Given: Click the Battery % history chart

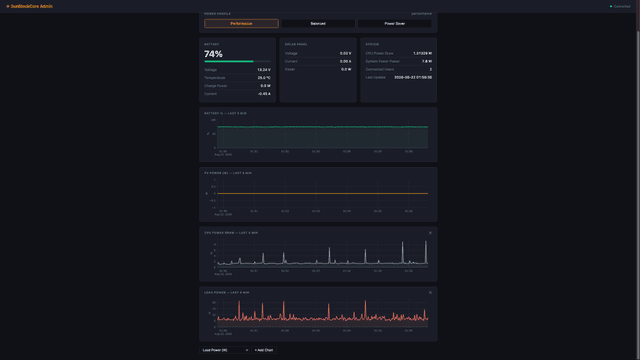Looking at the screenshot, I should [x=322, y=137].
